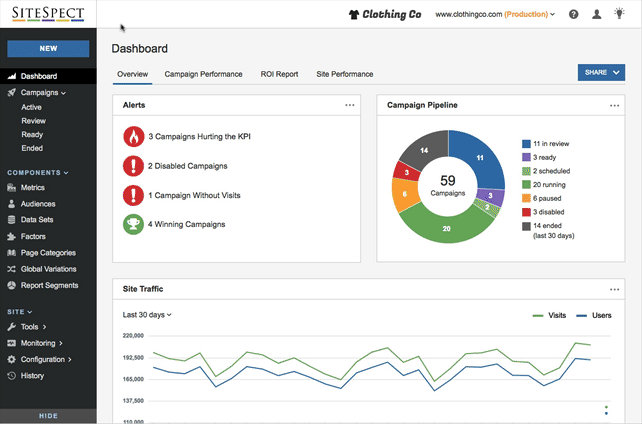Image resolution: width=642 pixels, height=424 pixels.
Task: Collapse the COMPONENTS sidebar section
Action: pos(66,173)
